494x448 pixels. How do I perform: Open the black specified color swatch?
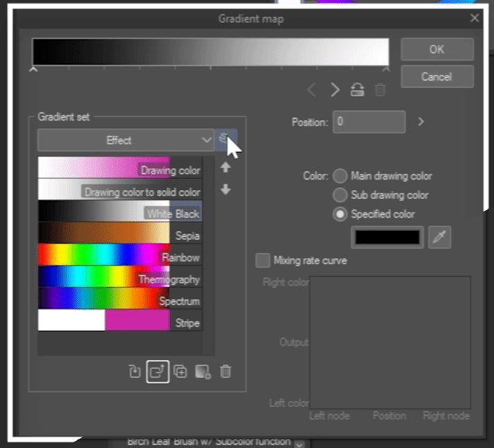pyautogui.click(x=387, y=237)
